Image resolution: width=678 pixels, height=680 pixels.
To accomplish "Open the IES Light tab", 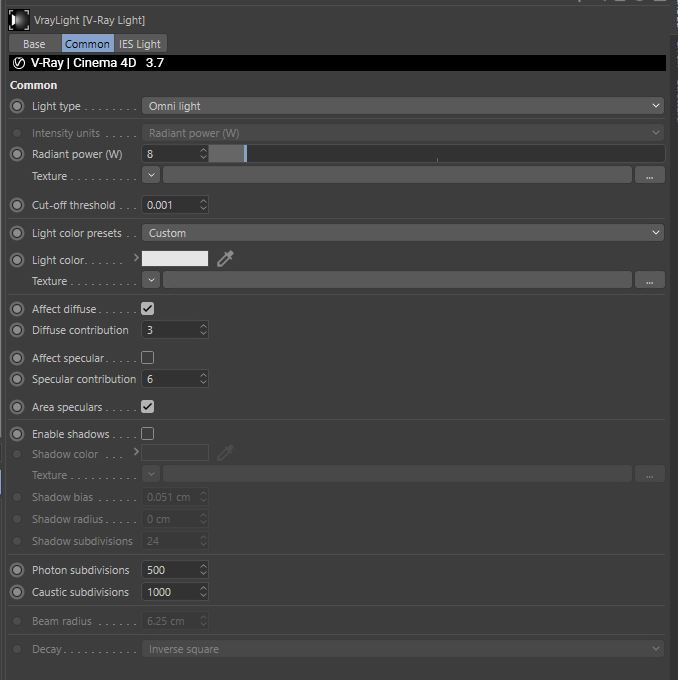I will click(140, 44).
